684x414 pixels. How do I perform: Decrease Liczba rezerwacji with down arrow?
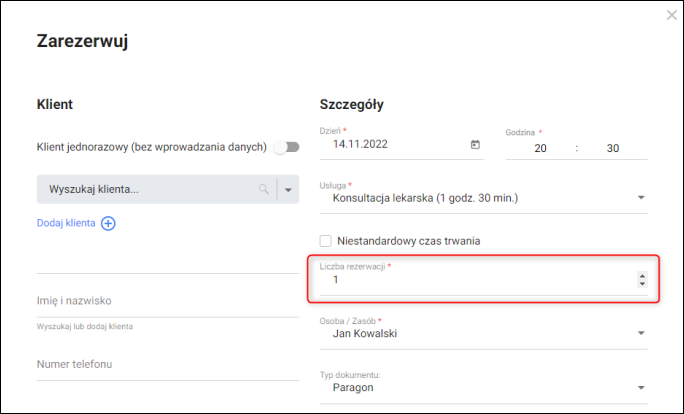tap(642, 285)
